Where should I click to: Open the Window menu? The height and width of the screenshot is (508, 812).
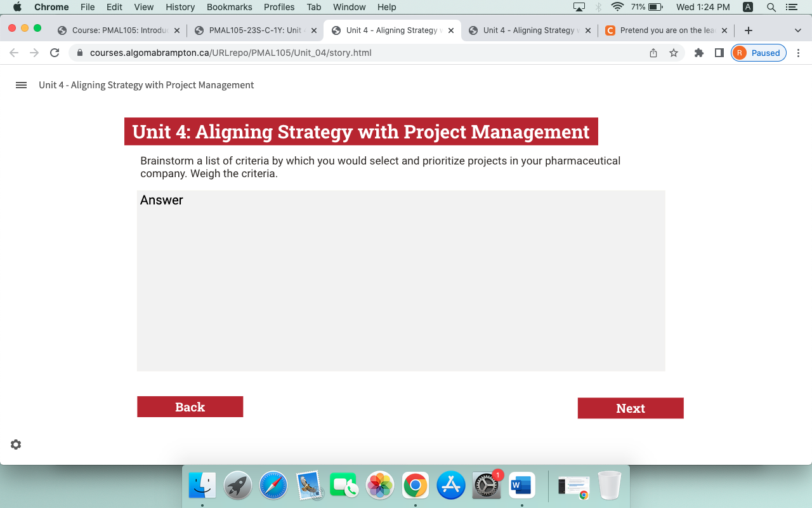click(x=350, y=7)
